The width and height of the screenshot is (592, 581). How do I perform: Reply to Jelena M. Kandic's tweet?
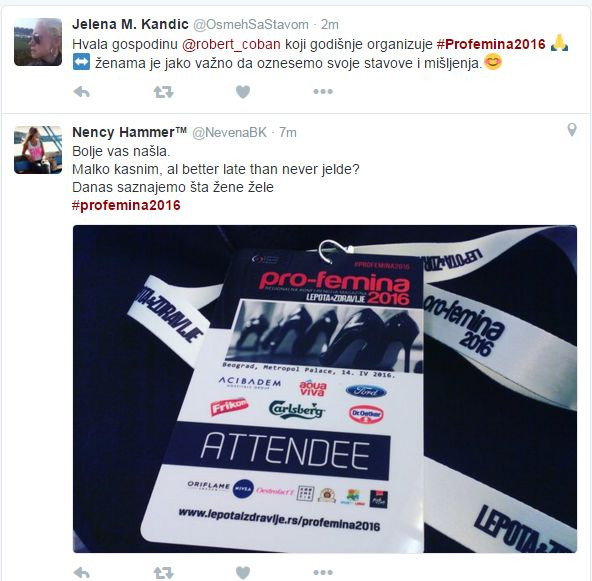coord(81,92)
